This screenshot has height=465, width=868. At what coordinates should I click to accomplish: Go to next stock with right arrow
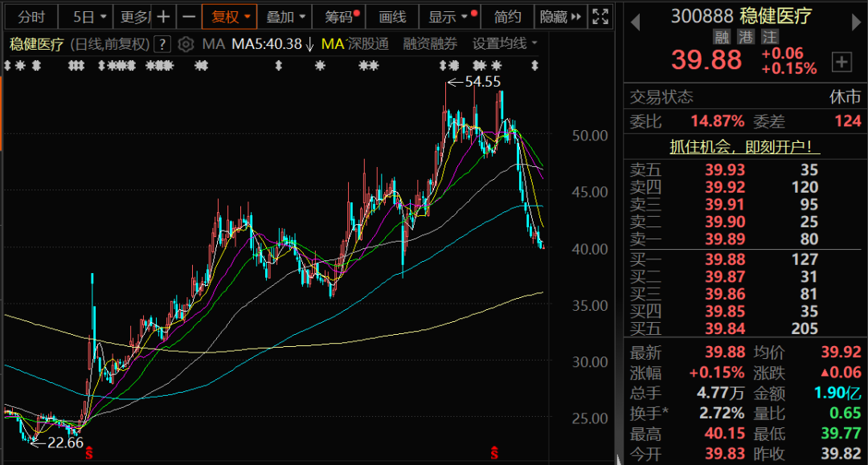click(857, 22)
